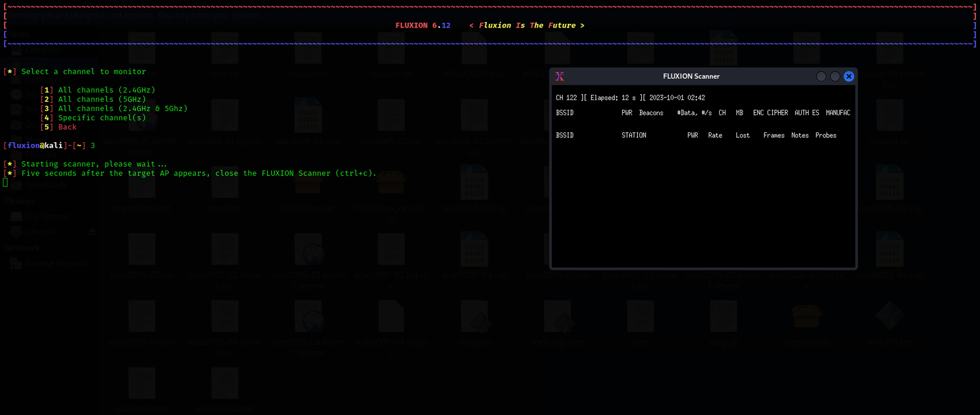Maximize the FLUXION Scanner window
Screen dimensions: 980x415
click(835, 77)
